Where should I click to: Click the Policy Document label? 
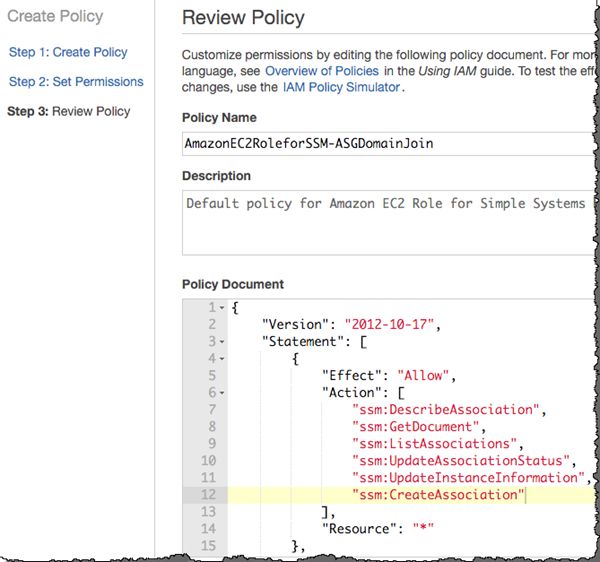pyautogui.click(x=233, y=284)
